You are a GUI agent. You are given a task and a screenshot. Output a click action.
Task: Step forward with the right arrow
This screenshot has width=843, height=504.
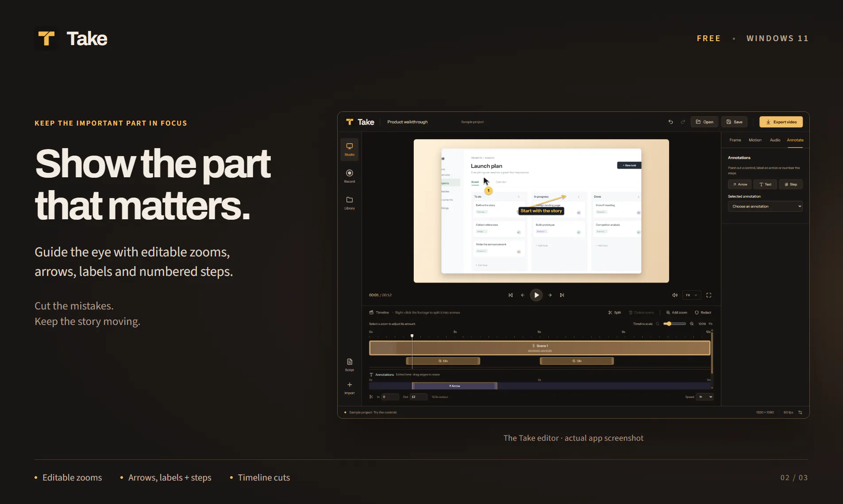(x=550, y=295)
